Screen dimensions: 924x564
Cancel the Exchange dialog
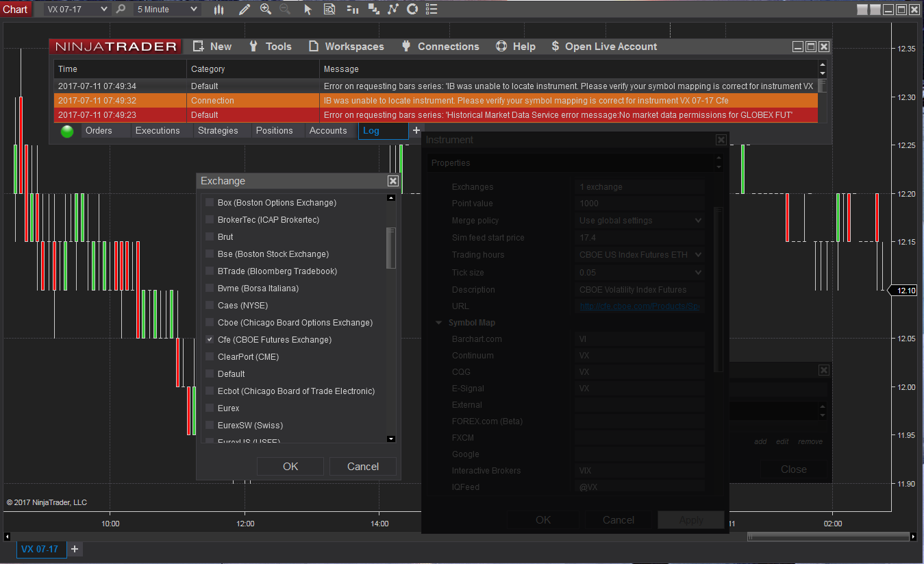[363, 467]
